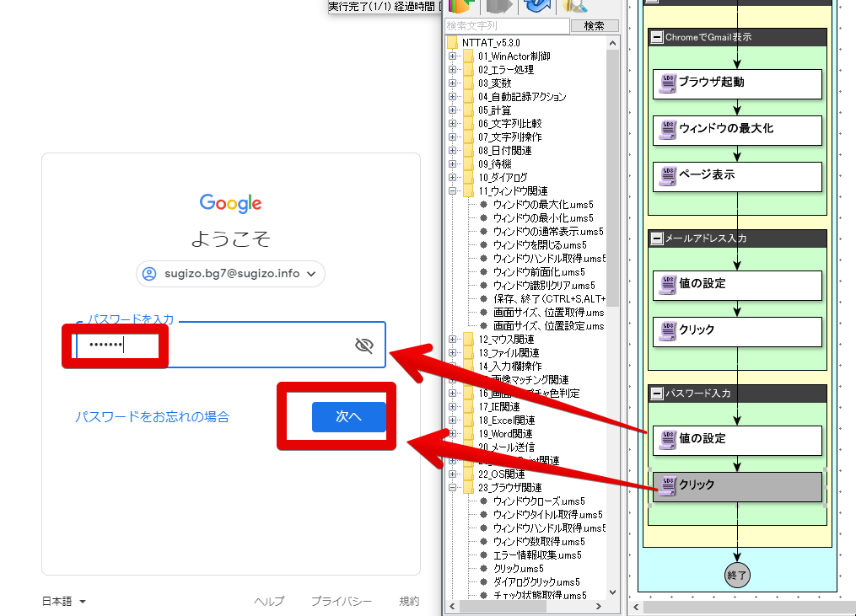
Task: Click the library tree vertical scrollbar
Action: (612, 317)
